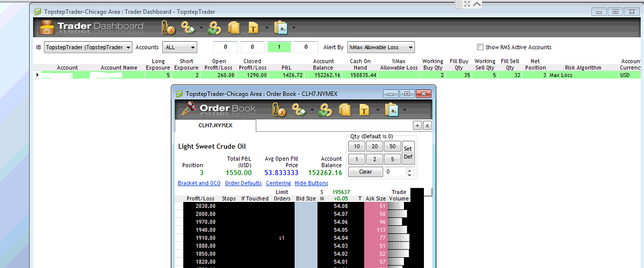
Task: Click the gears with green arrow icon in Trader Dashboard
Action: coord(214,28)
